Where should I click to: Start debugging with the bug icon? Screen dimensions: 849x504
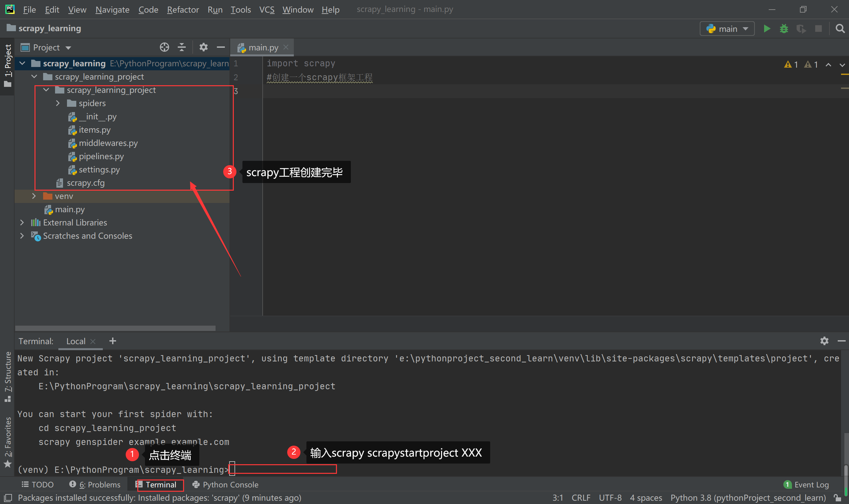click(x=784, y=29)
